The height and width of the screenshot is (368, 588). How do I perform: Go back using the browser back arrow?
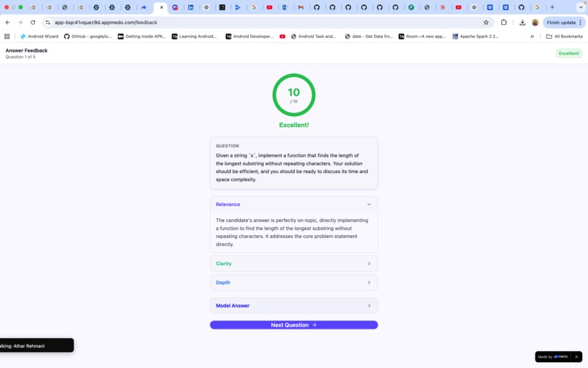click(8, 23)
